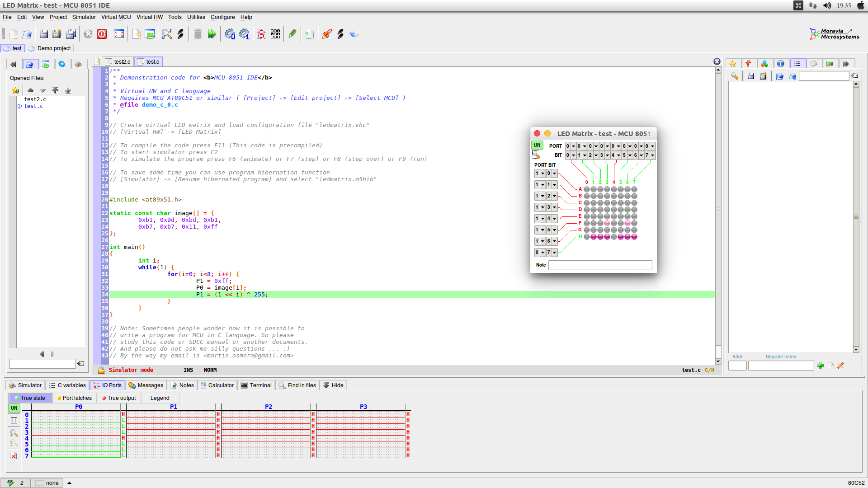Image resolution: width=868 pixels, height=488 pixels.
Task: Click the blue step-over arrow icon
Action: 354,34
